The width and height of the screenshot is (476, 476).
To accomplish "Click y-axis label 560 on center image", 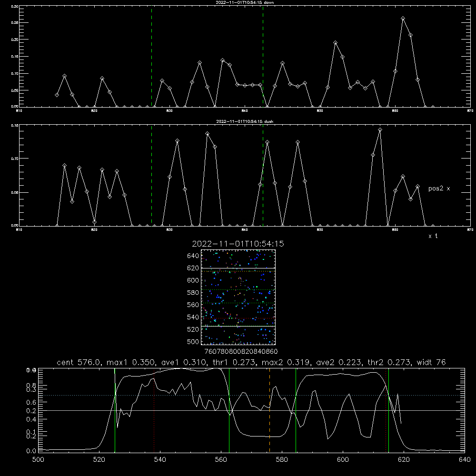I will coord(193,305).
